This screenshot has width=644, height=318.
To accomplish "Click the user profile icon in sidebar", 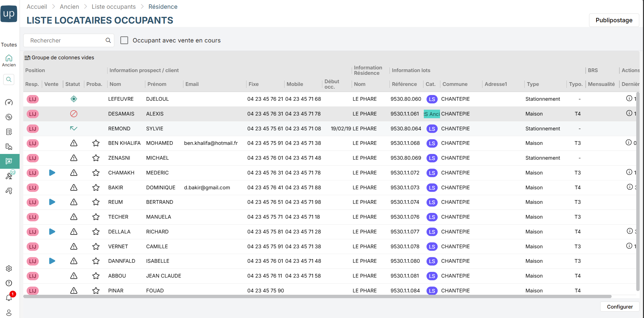I will (x=9, y=313).
